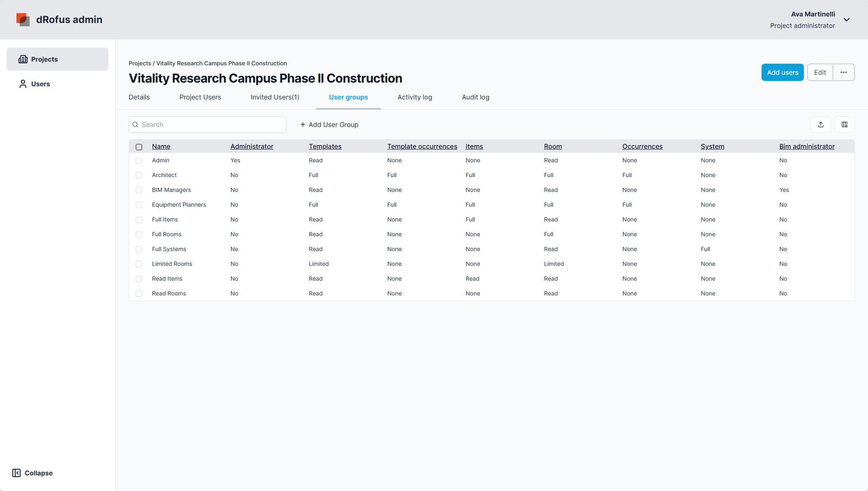The image size is (868, 491).
Task: Open Projects in the sidebar
Action: pos(58,59)
